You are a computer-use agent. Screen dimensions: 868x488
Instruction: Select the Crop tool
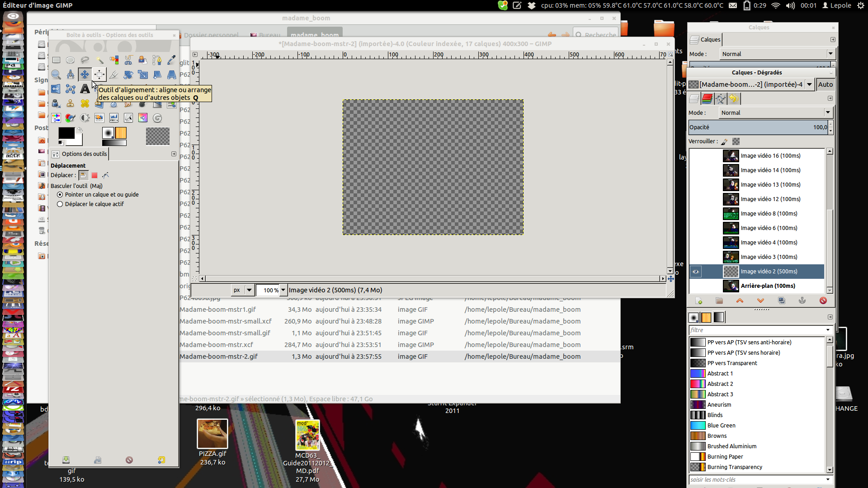114,75
